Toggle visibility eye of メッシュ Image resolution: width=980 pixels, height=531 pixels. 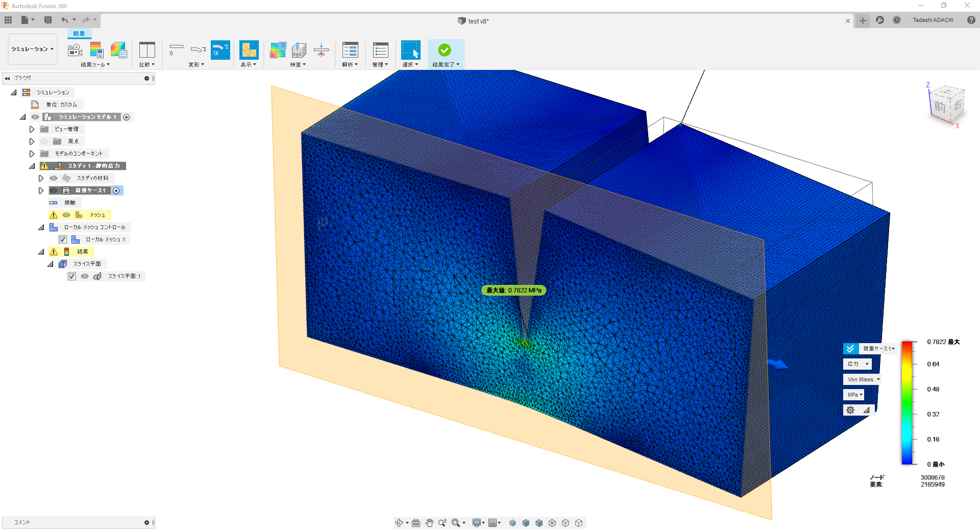tap(66, 215)
